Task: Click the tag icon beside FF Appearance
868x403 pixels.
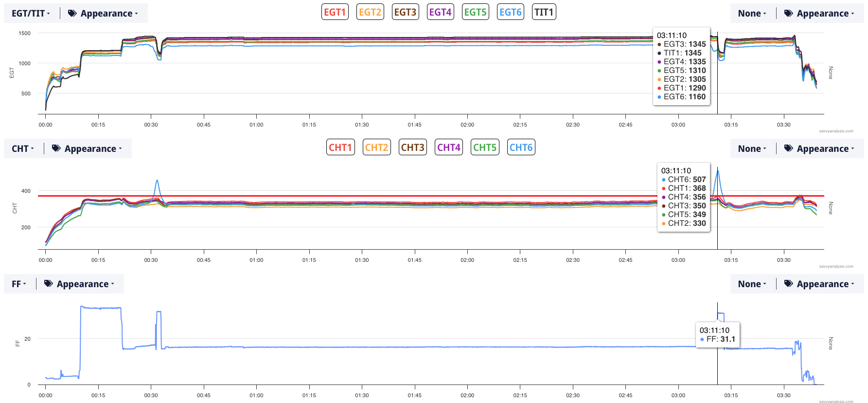Action: (49, 284)
